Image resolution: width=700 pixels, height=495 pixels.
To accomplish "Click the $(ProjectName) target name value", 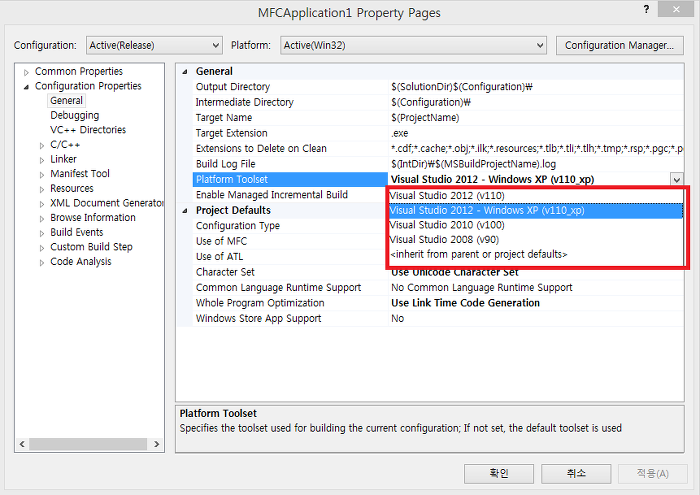I will click(425, 117).
